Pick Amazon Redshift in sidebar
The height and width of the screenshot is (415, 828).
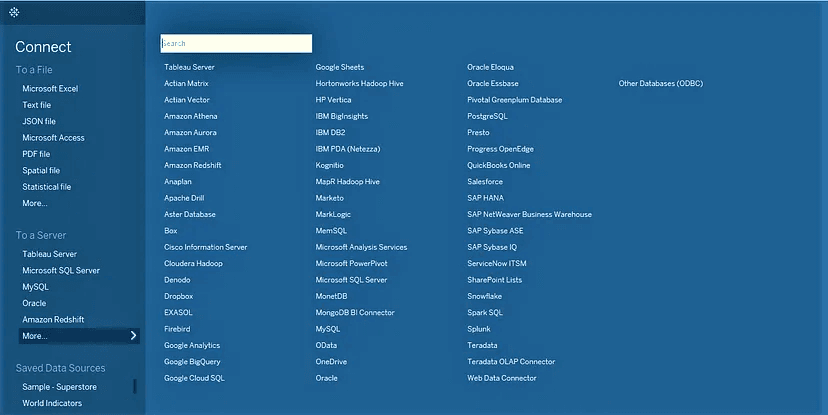[x=53, y=319]
